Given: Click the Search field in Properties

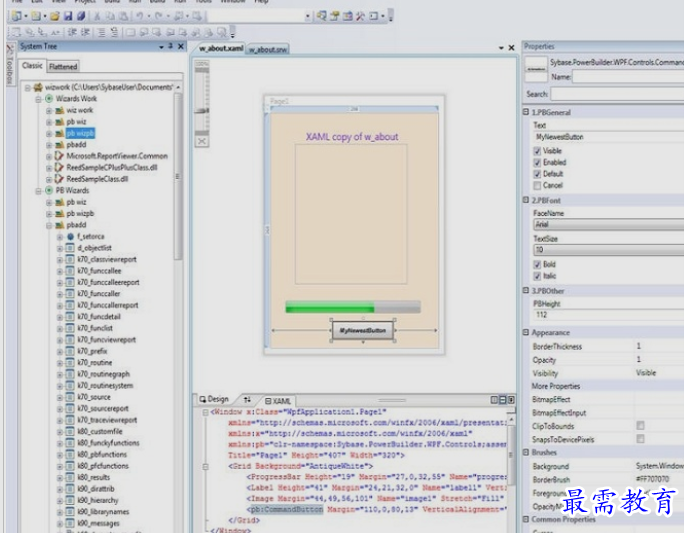Looking at the screenshot, I should pos(616,94).
